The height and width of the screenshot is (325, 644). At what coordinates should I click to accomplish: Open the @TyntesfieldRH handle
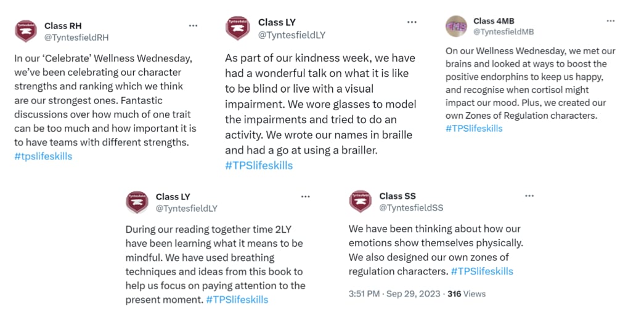pyautogui.click(x=76, y=37)
